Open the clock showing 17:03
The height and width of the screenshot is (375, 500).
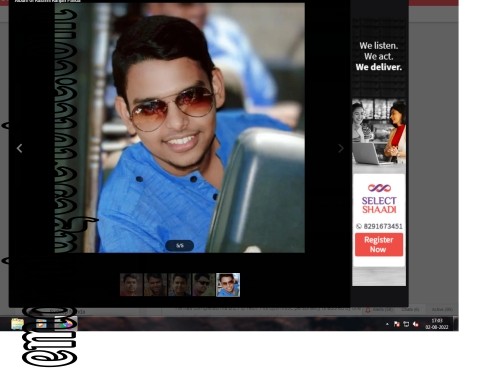pyautogui.click(x=437, y=324)
